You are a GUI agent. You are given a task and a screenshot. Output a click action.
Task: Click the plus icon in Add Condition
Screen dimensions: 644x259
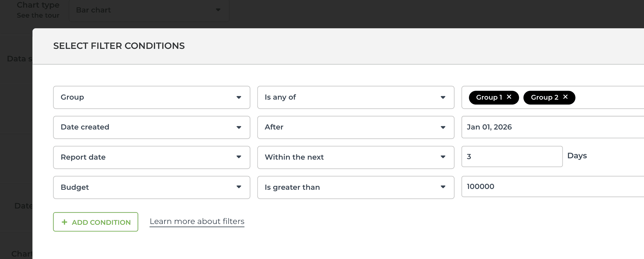(x=64, y=222)
